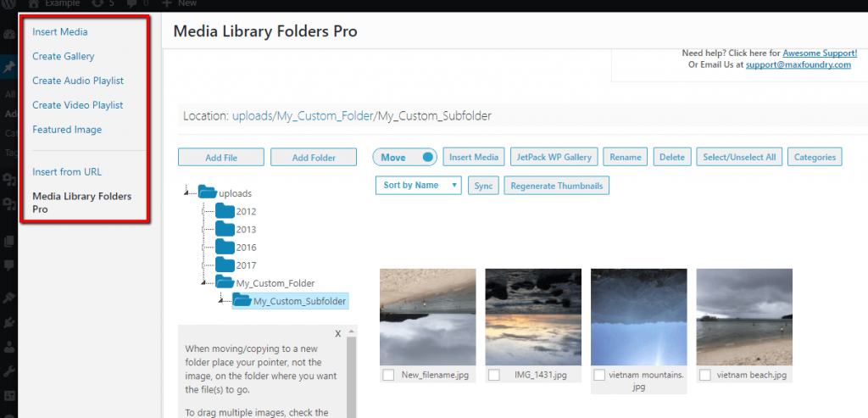Expand the 2012 folder node

[203, 211]
